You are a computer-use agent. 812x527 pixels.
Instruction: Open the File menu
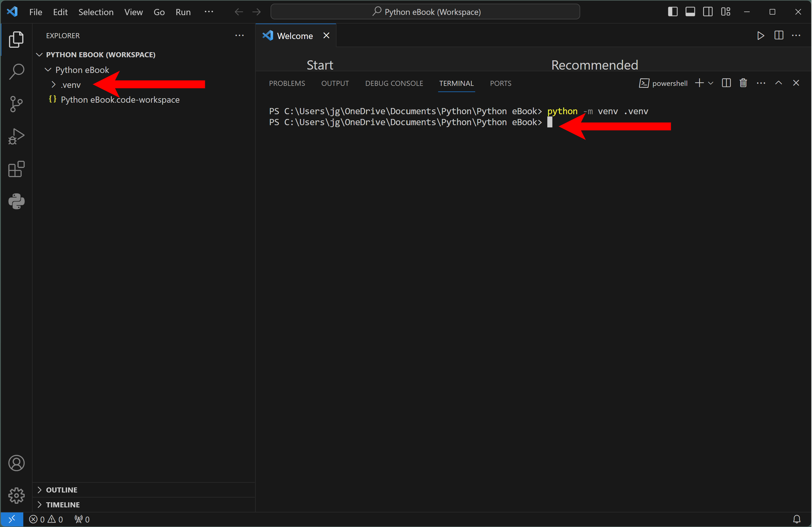(x=36, y=12)
